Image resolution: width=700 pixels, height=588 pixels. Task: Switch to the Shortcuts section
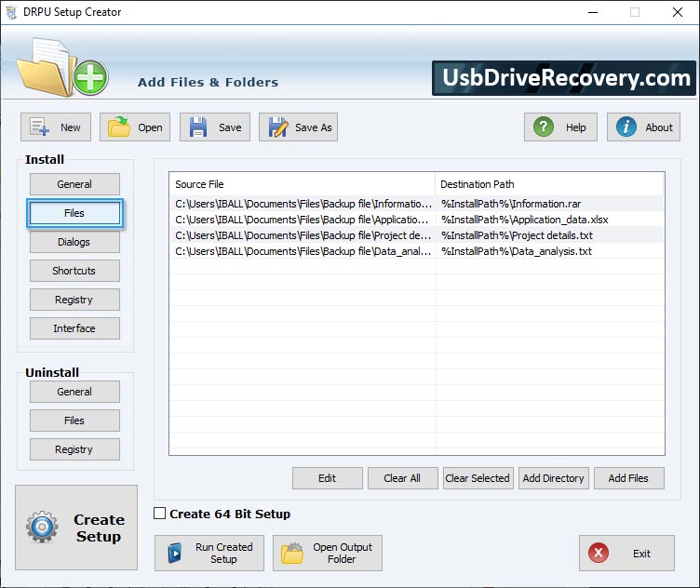tap(74, 271)
